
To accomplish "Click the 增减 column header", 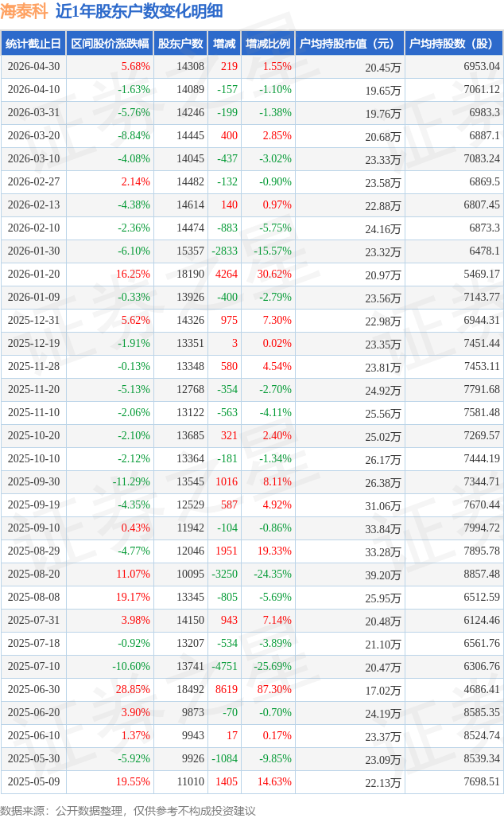I will tap(224, 44).
